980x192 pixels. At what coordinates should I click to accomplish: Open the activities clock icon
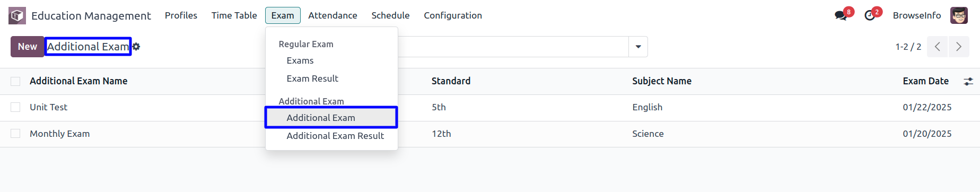pyautogui.click(x=870, y=15)
